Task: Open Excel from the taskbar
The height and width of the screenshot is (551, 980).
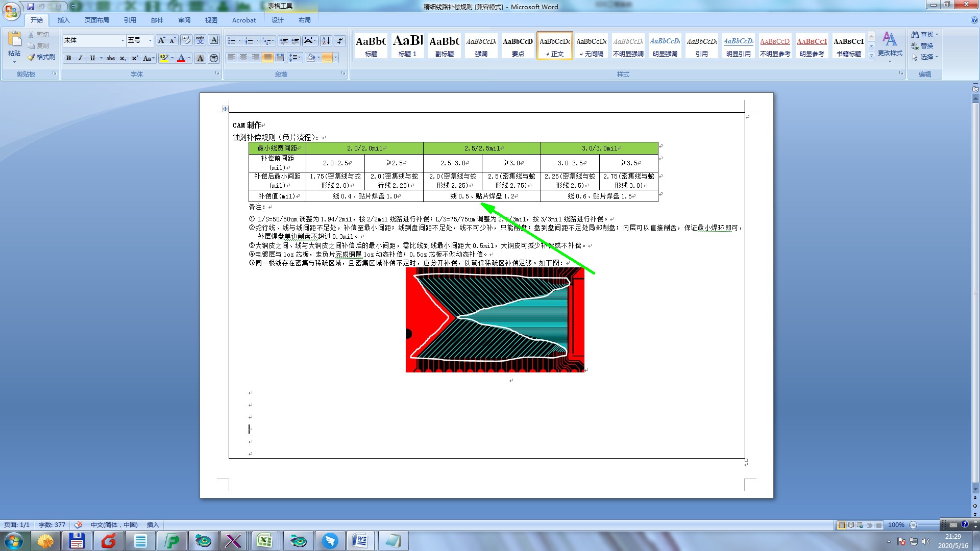Action: click(x=264, y=541)
